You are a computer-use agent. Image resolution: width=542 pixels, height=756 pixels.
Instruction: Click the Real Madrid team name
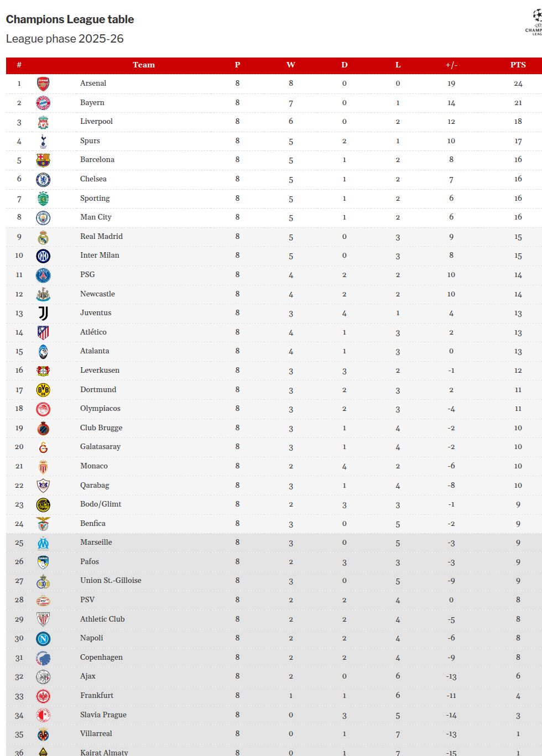click(101, 236)
